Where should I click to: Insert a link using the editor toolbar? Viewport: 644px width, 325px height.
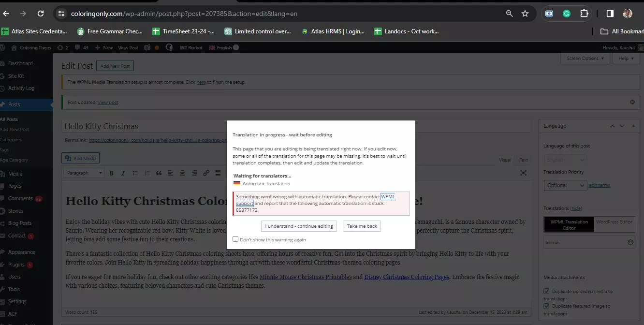[206, 173]
